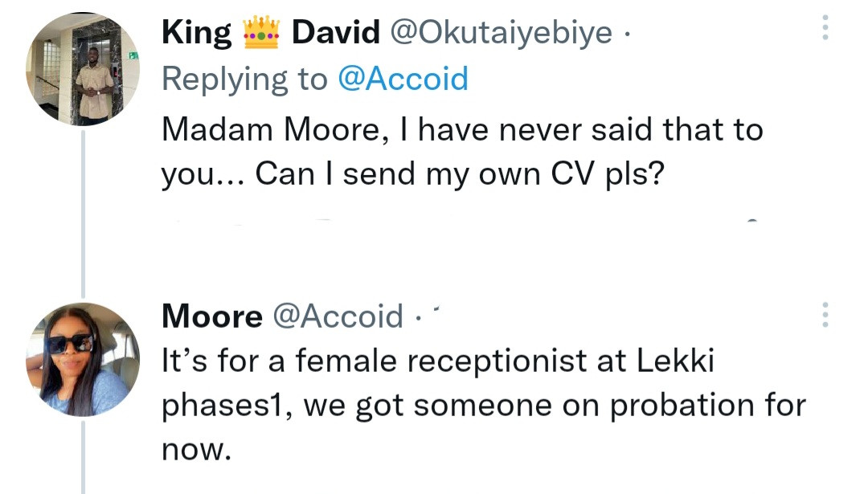The image size is (868, 494).
Task: Click King David's profile picture
Action: 83,70
